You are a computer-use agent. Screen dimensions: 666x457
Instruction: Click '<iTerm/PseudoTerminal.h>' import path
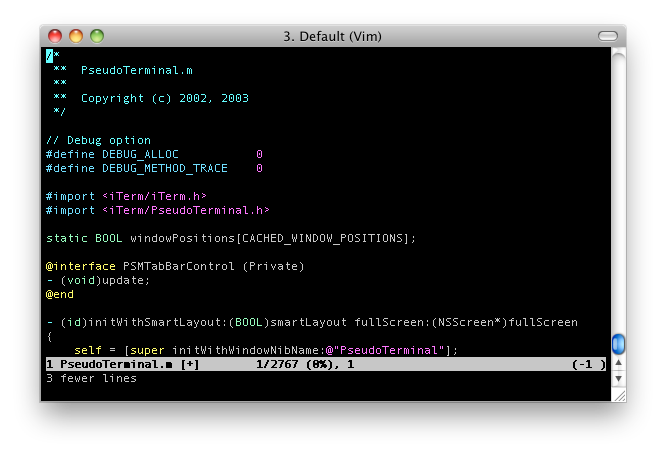pyautogui.click(x=186, y=210)
